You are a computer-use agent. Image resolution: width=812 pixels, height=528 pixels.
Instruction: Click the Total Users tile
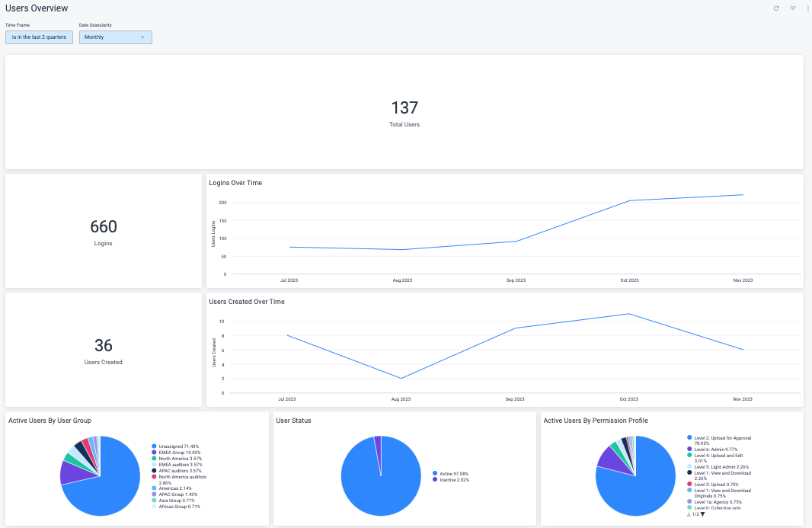pyautogui.click(x=404, y=111)
